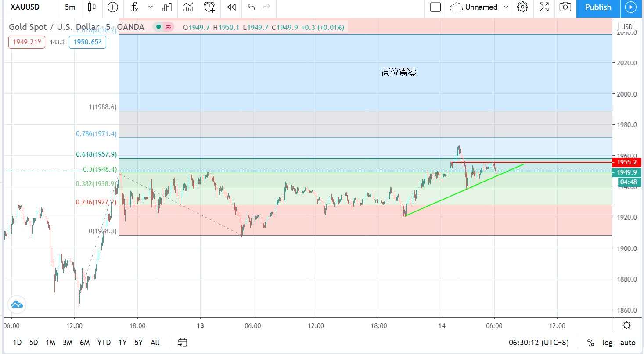Image resolution: width=644 pixels, height=354 pixels.
Task: Open the candlestick chart style selector
Action: [x=92, y=7]
